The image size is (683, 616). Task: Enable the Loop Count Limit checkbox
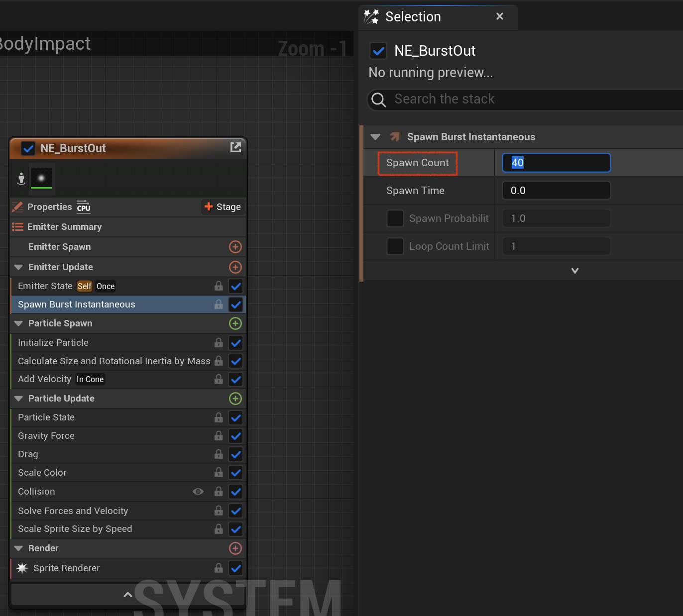click(x=395, y=246)
